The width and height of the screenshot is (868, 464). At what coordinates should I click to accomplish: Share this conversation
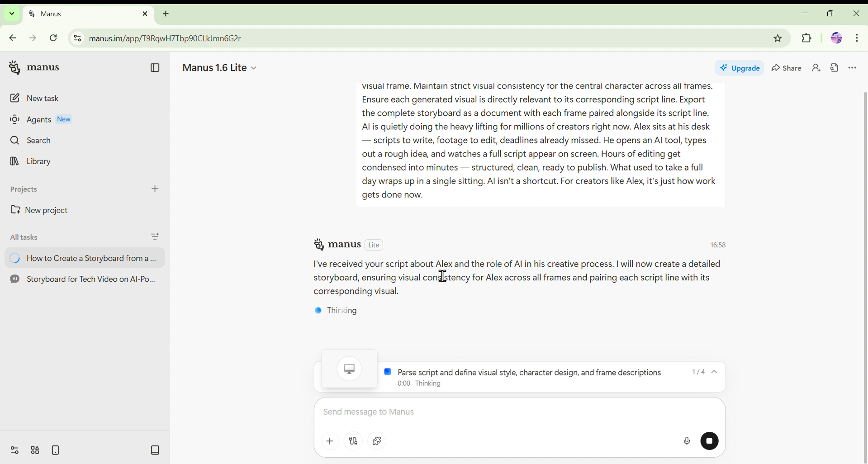(x=787, y=68)
